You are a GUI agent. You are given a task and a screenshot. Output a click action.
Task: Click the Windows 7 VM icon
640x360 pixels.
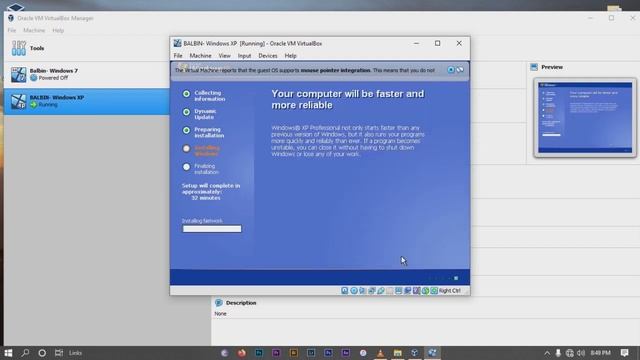18,74
